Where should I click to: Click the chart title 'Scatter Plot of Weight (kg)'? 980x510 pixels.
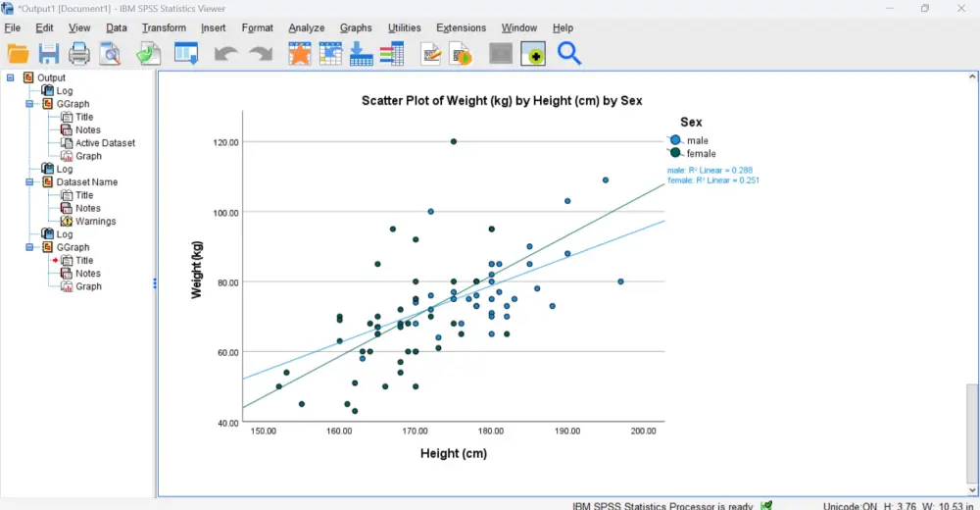click(x=502, y=101)
